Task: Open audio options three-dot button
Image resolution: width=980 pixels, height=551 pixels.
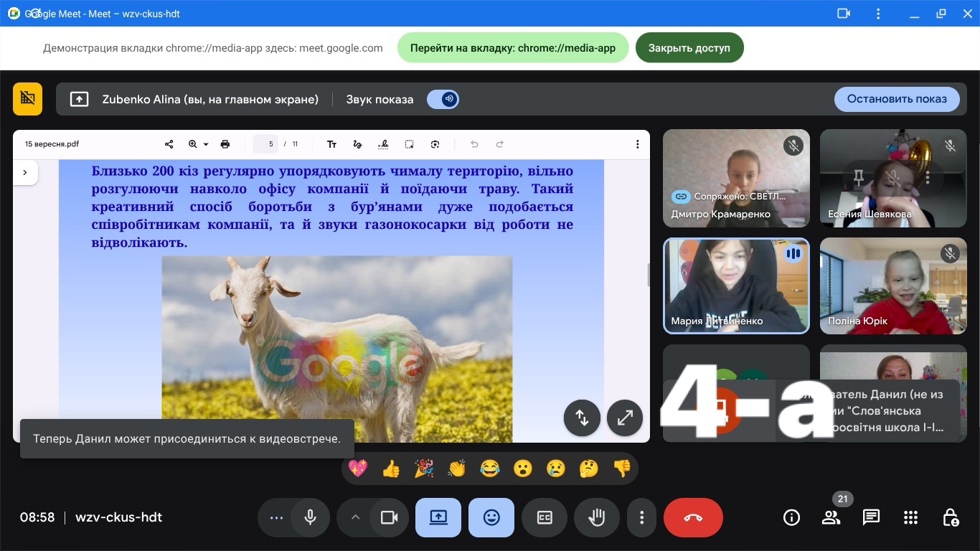Action: tap(276, 518)
